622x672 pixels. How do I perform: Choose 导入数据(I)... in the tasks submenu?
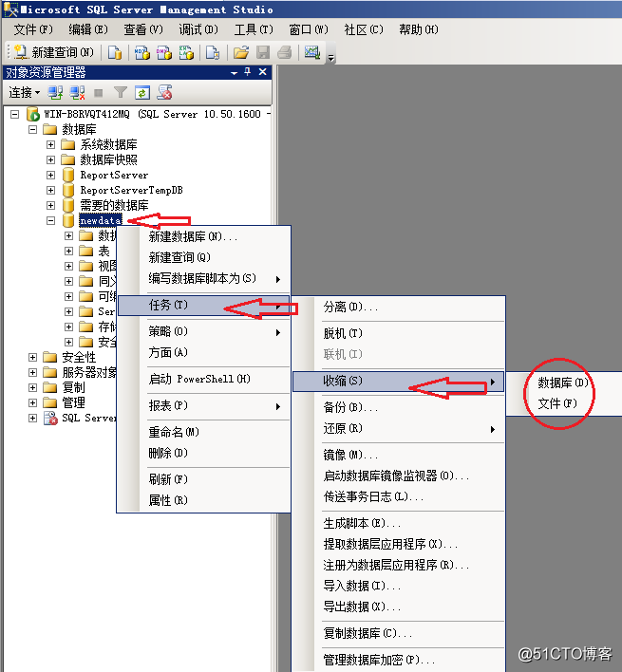point(398,586)
